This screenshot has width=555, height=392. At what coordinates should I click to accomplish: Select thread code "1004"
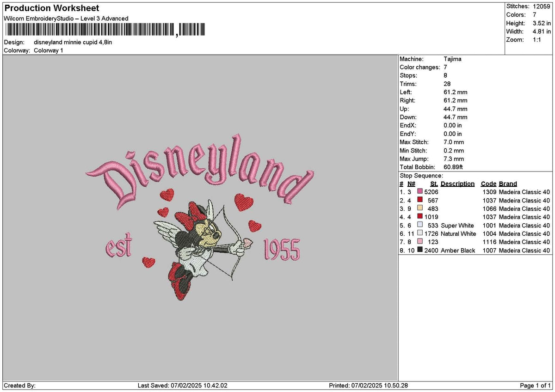click(489, 234)
